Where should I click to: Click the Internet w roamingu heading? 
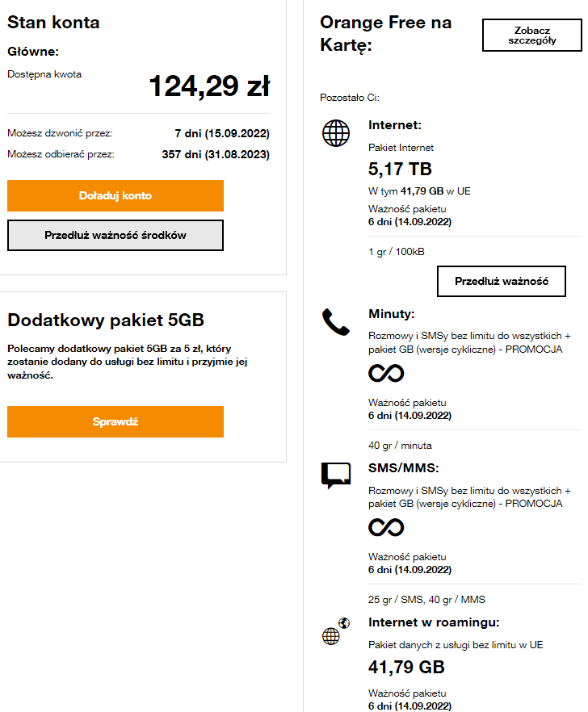tap(434, 622)
